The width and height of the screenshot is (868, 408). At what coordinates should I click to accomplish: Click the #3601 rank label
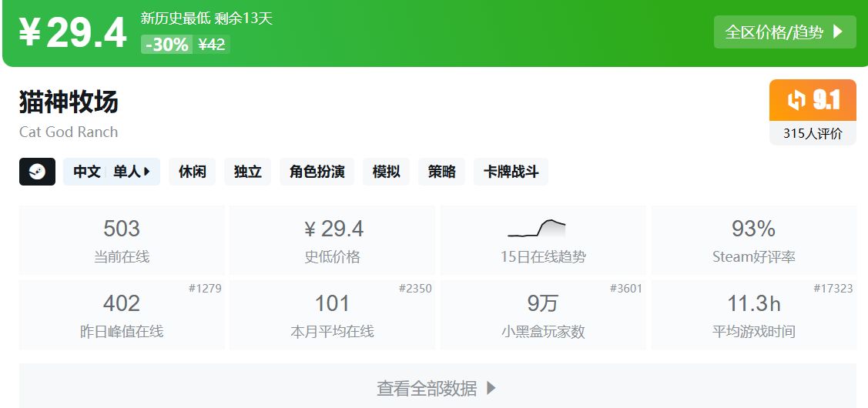(x=626, y=289)
